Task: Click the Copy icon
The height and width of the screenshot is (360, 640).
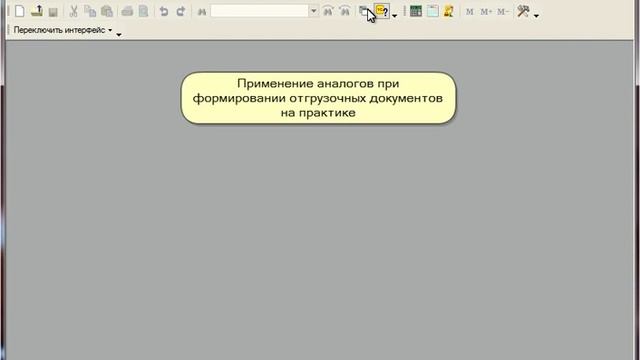Action: point(90,11)
